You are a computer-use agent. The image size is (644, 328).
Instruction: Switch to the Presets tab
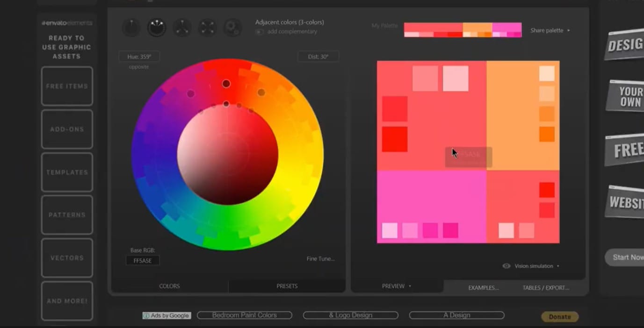tap(287, 286)
